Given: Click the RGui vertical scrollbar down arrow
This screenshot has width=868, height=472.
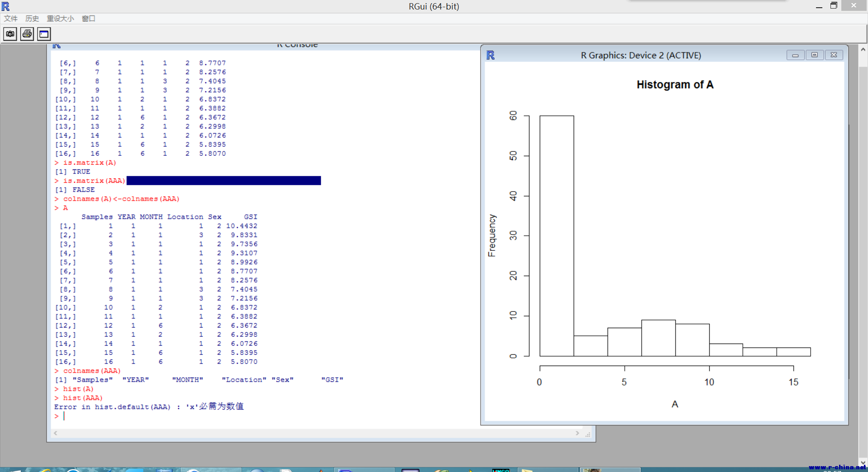Looking at the screenshot, I should coord(863,462).
